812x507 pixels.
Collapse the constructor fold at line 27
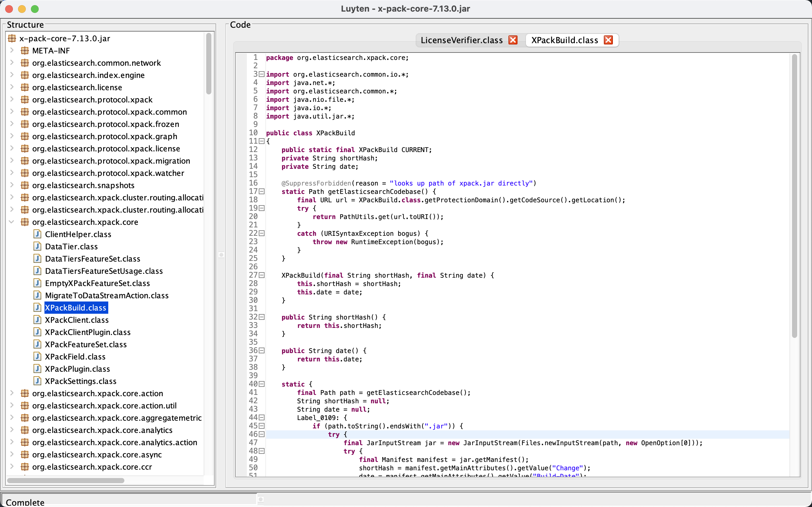pyautogui.click(x=262, y=275)
